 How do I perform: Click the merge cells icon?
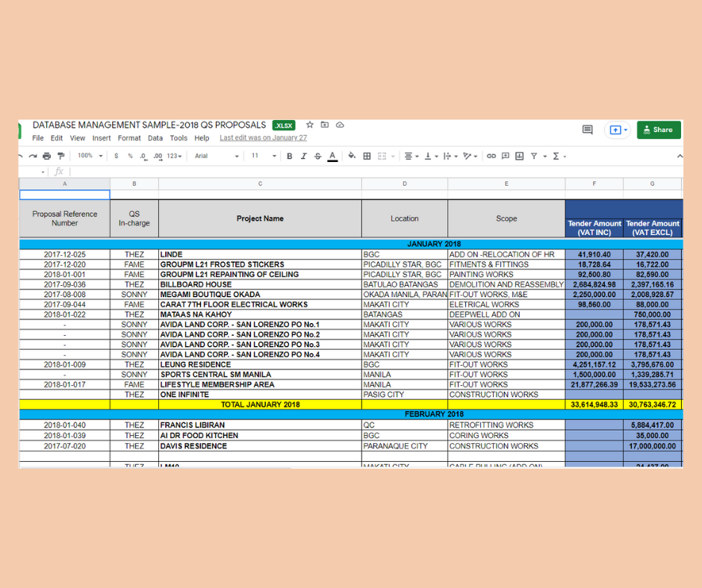[x=382, y=156]
